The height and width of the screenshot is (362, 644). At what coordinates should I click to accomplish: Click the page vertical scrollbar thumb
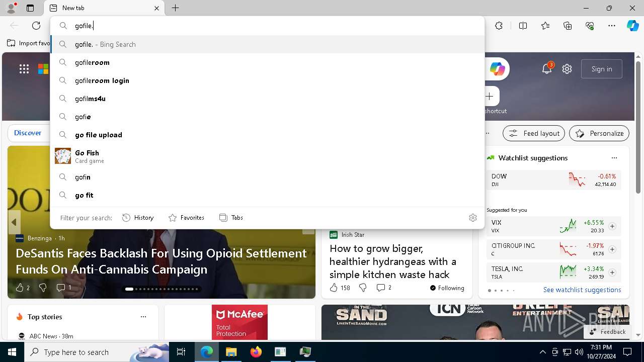click(x=638, y=127)
